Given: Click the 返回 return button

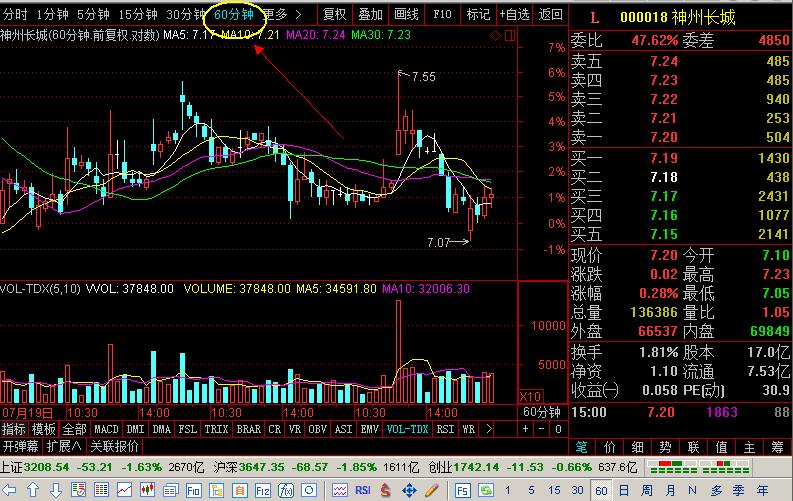Looking at the screenshot, I should [x=550, y=14].
